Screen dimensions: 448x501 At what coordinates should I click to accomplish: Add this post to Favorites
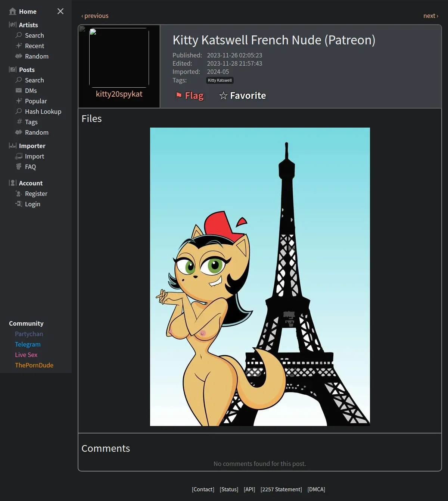[243, 95]
